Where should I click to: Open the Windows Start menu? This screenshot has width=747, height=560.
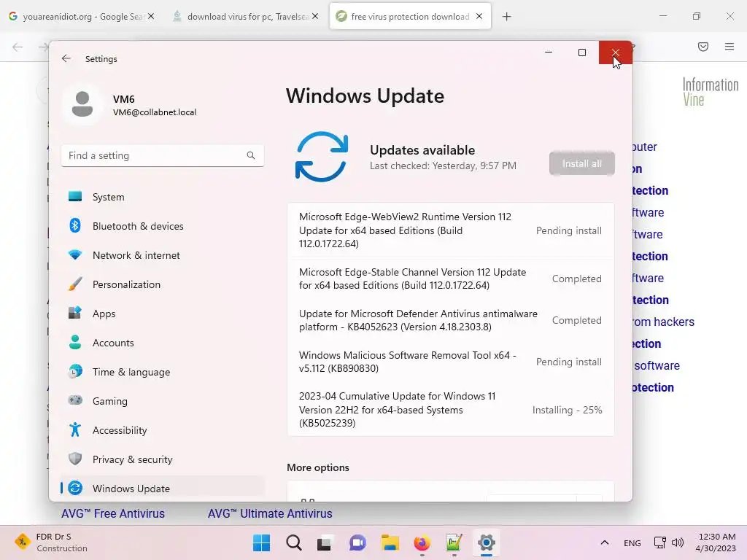[262, 542]
